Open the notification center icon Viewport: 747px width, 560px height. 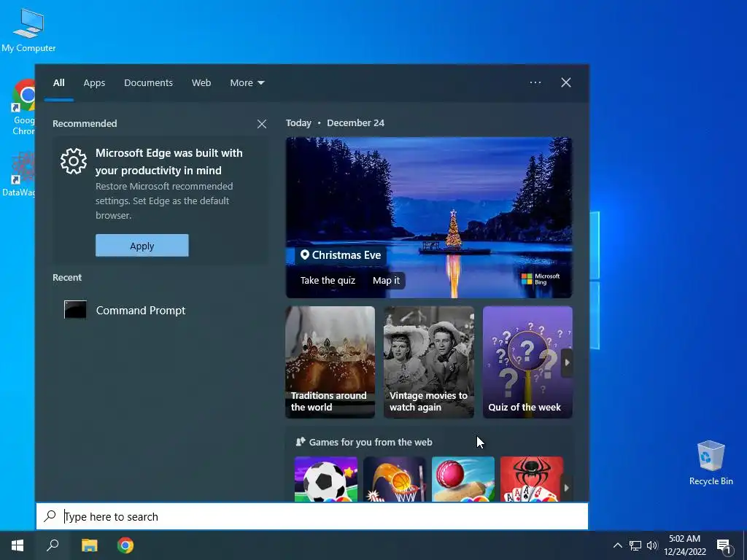coord(724,546)
